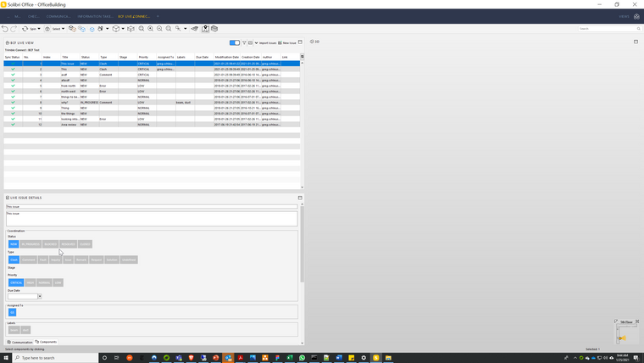644x363 pixels.
Task: Open the Due Date picker dropdown
Action: point(40,296)
